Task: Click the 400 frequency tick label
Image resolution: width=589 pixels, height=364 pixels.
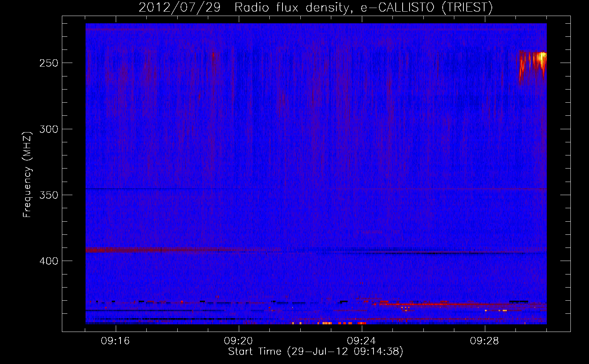Action: tap(49, 261)
